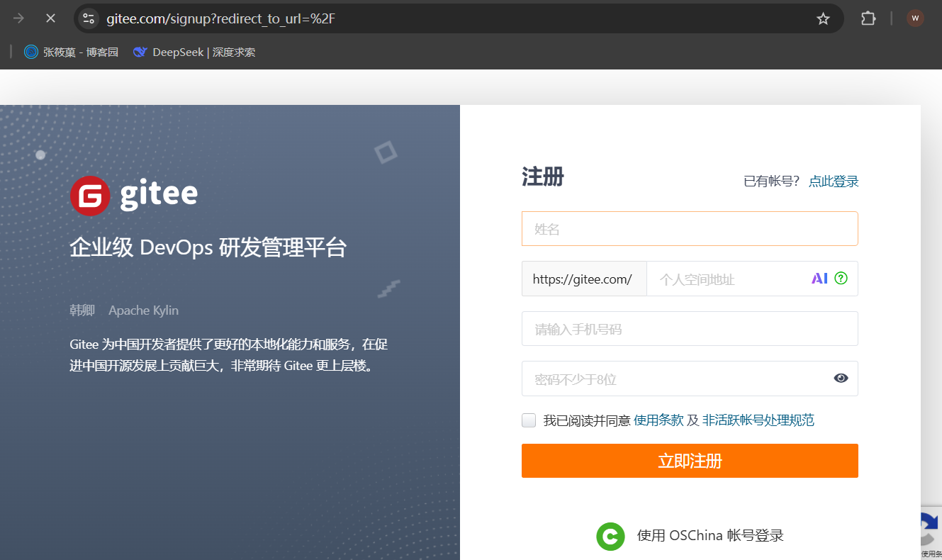Click the AI suggestion icon in address field

pyautogui.click(x=819, y=279)
